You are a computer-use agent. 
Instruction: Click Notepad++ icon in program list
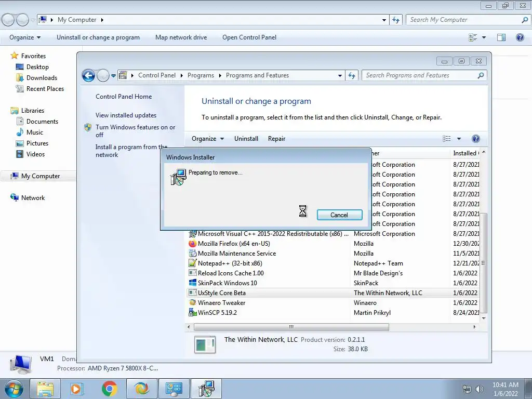pos(192,263)
